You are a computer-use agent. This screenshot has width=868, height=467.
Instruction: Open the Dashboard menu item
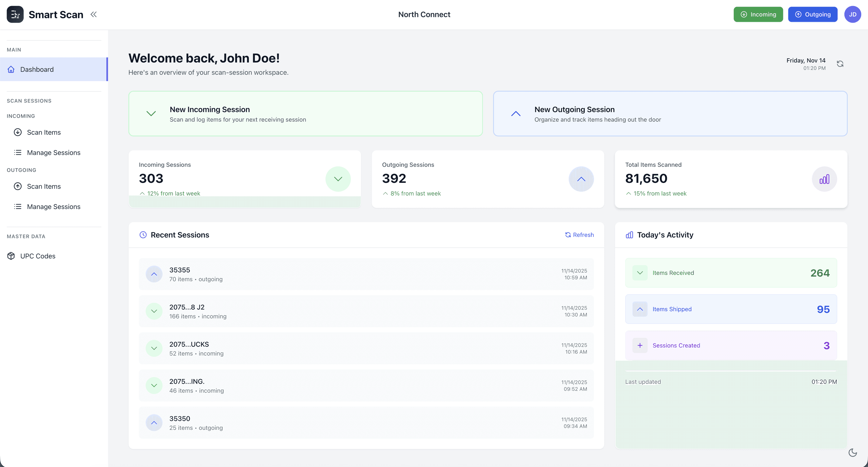tap(36, 69)
